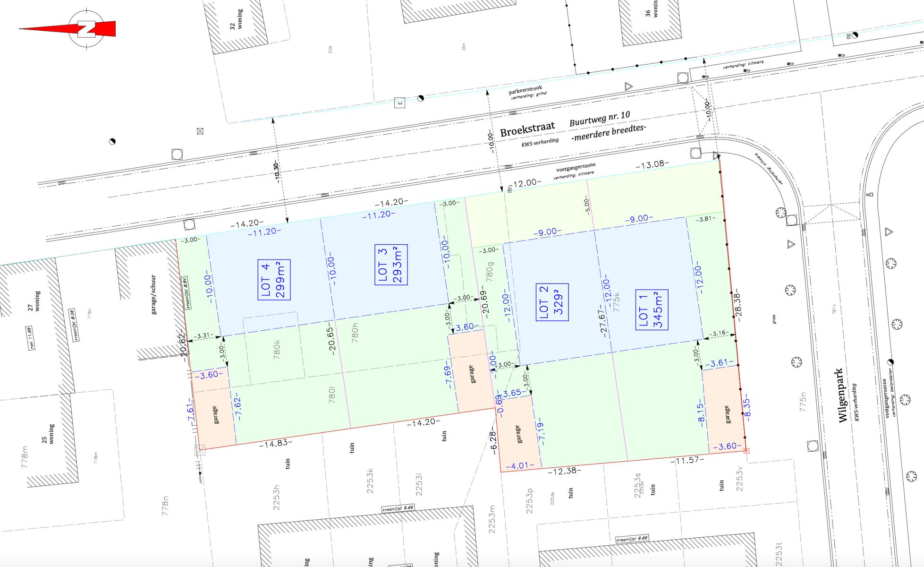Image resolution: width=924 pixels, height=567 pixels.
Task: Select the LOT 4 299m² label box
Action: [x=274, y=280]
